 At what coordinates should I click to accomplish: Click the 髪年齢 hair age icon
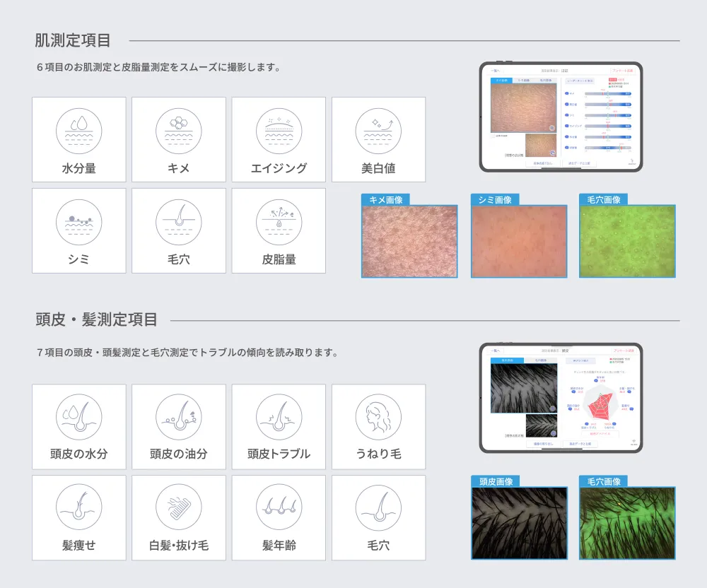(x=279, y=517)
